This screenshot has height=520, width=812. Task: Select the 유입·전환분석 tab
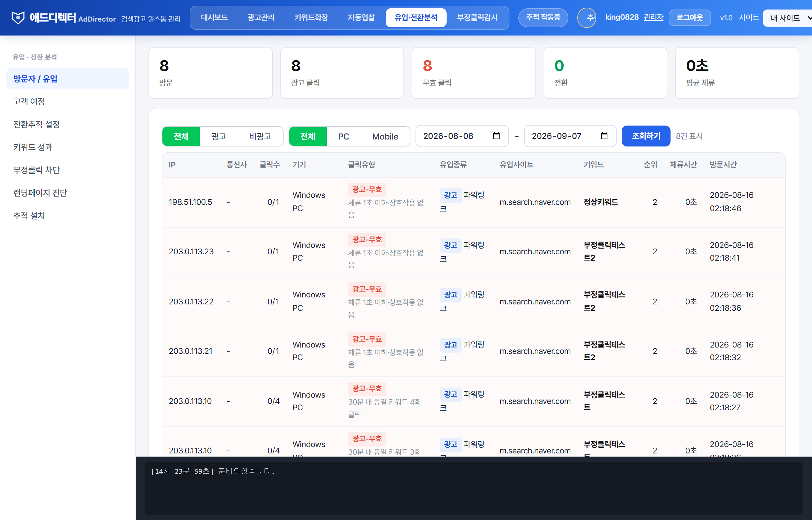pos(416,17)
